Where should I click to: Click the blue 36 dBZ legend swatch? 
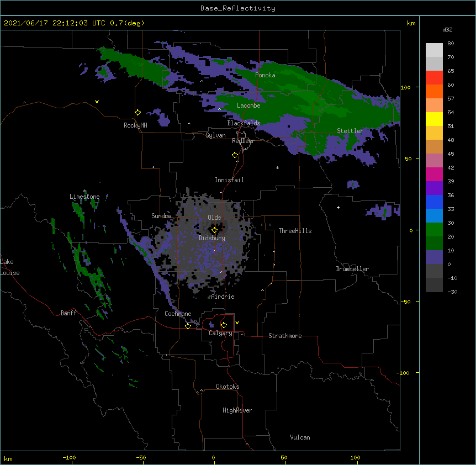click(x=434, y=202)
